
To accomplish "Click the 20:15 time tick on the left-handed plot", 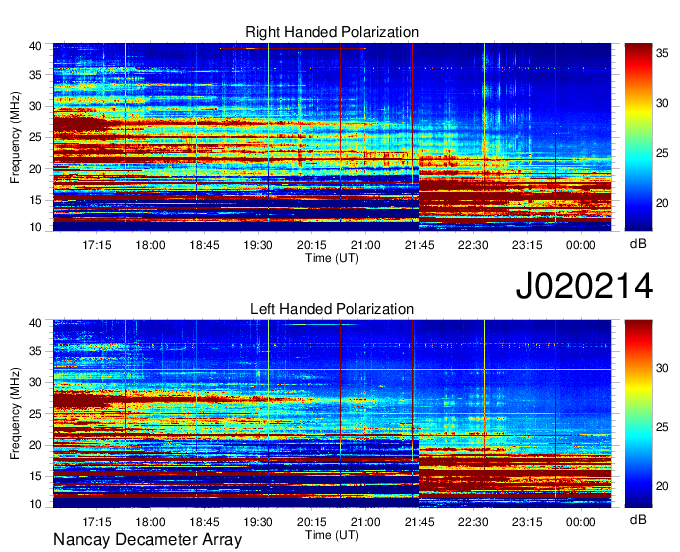I will pyautogui.click(x=311, y=522).
